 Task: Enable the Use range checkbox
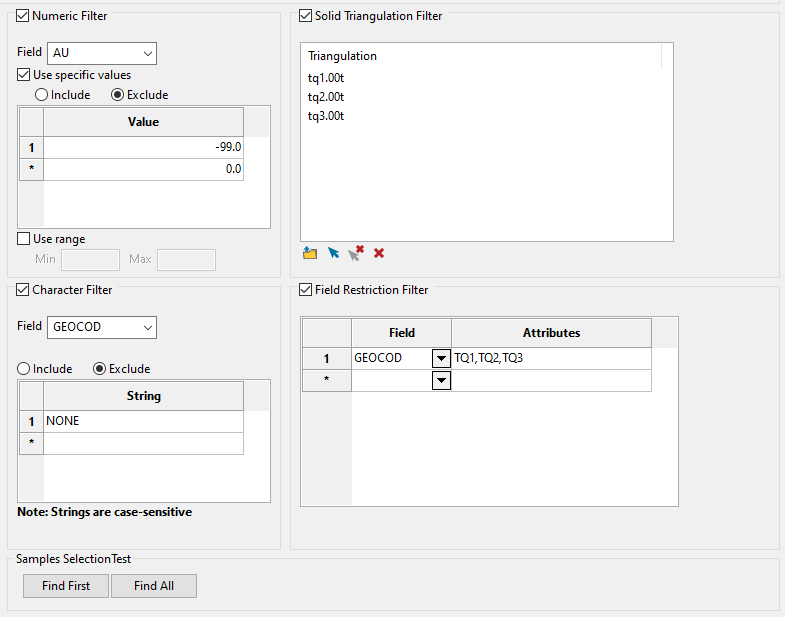(25, 239)
